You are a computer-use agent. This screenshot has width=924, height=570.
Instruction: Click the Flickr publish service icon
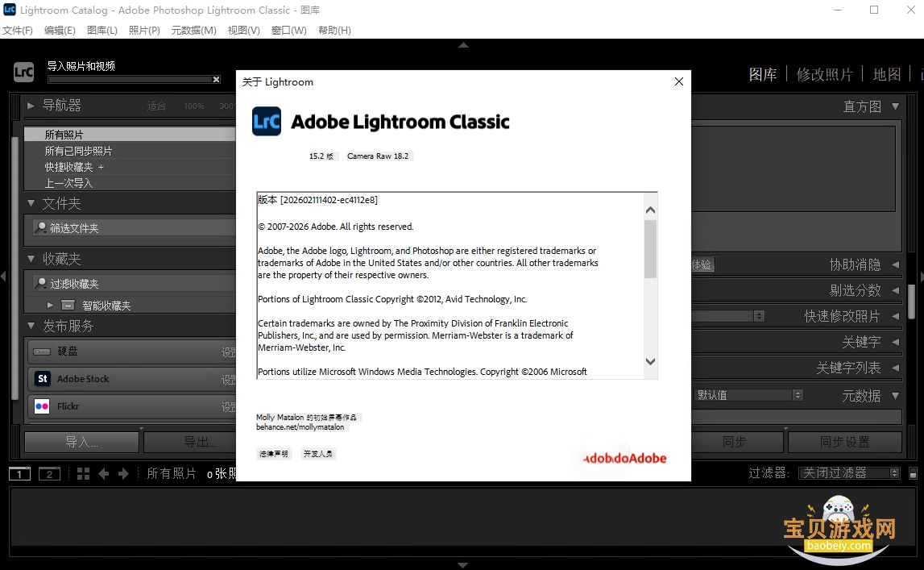coord(43,406)
